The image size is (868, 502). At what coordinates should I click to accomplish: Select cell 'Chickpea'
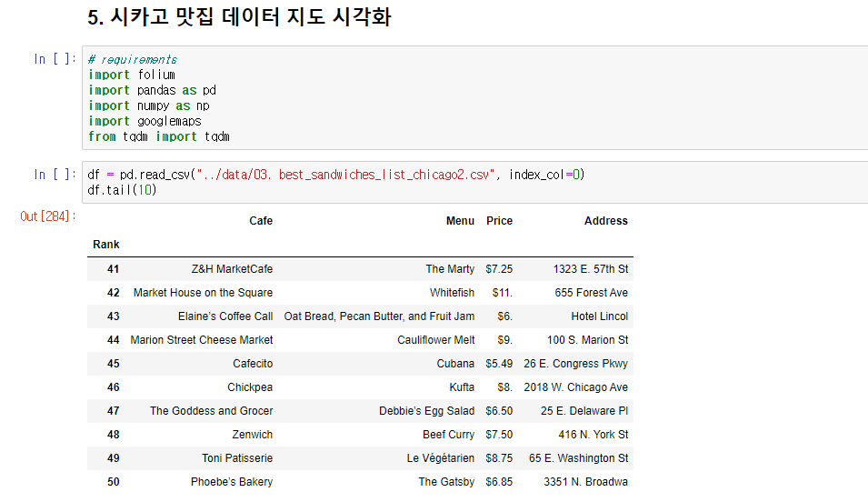click(x=250, y=387)
